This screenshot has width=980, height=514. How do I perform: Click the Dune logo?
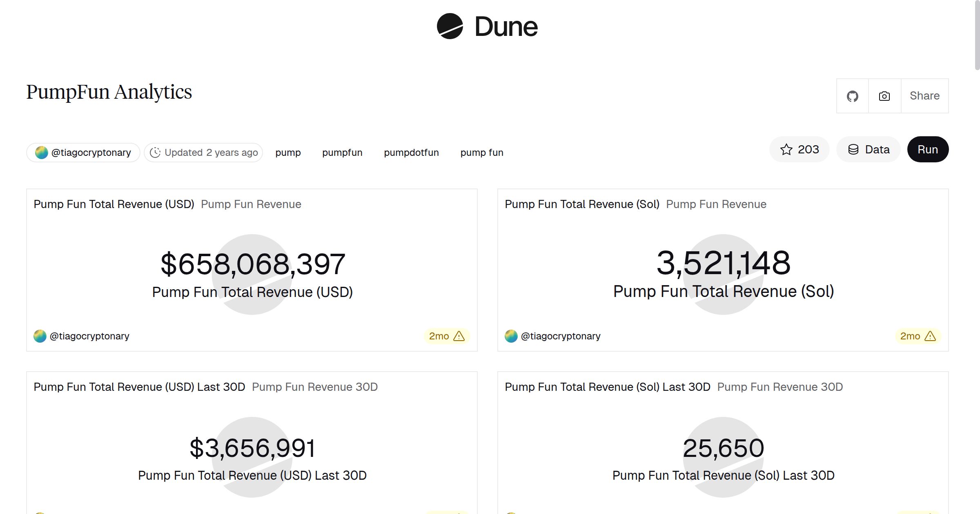pos(487,27)
